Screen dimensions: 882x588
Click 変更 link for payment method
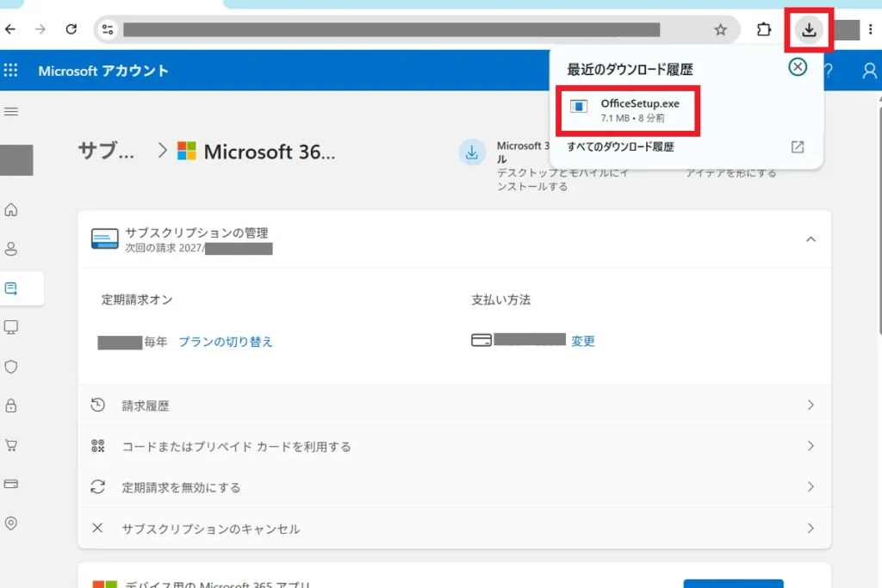[583, 341]
